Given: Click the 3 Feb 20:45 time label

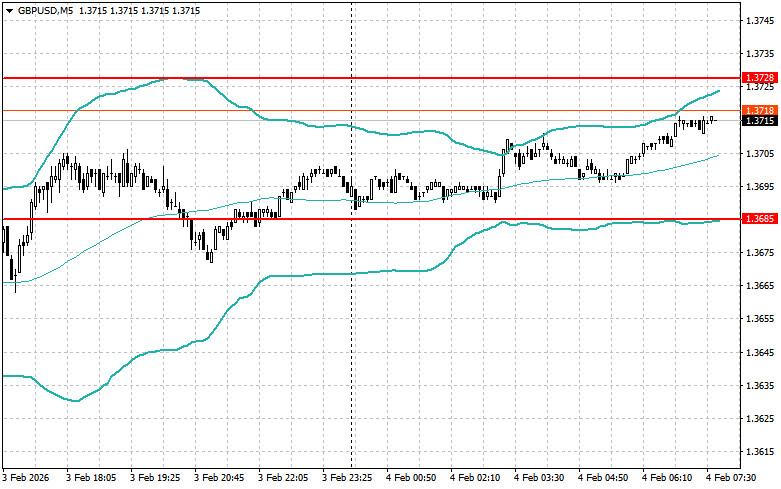Looking at the screenshot, I should click(219, 478).
